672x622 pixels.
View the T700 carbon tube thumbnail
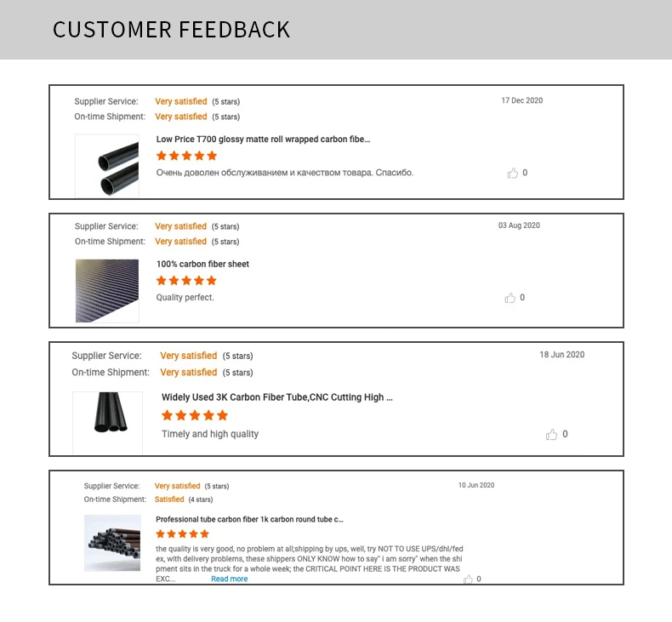point(106,166)
